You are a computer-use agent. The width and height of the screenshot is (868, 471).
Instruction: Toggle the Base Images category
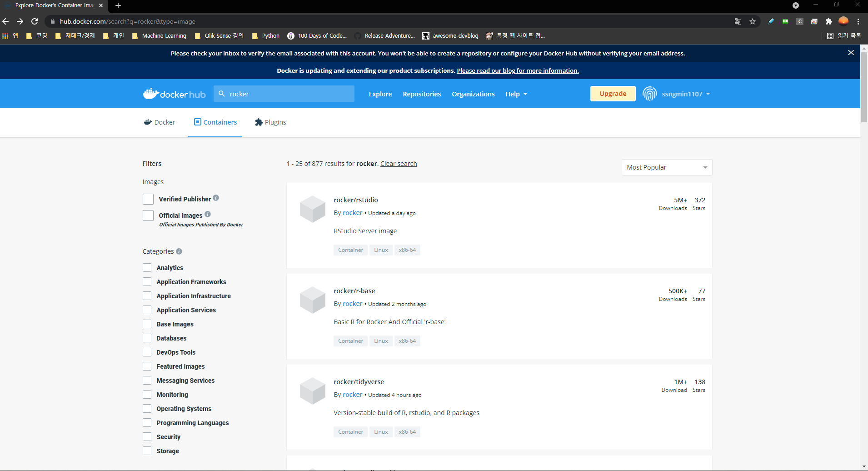tap(147, 324)
